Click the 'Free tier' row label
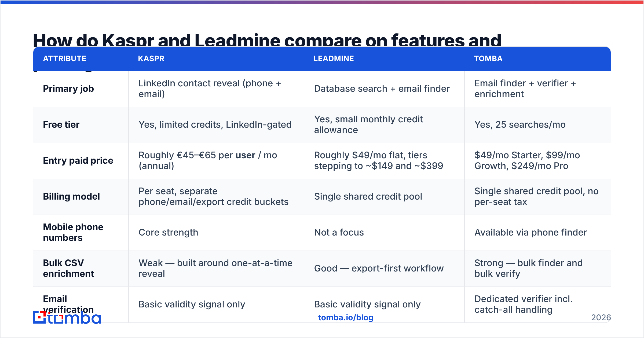644x338 pixels. 61,124
